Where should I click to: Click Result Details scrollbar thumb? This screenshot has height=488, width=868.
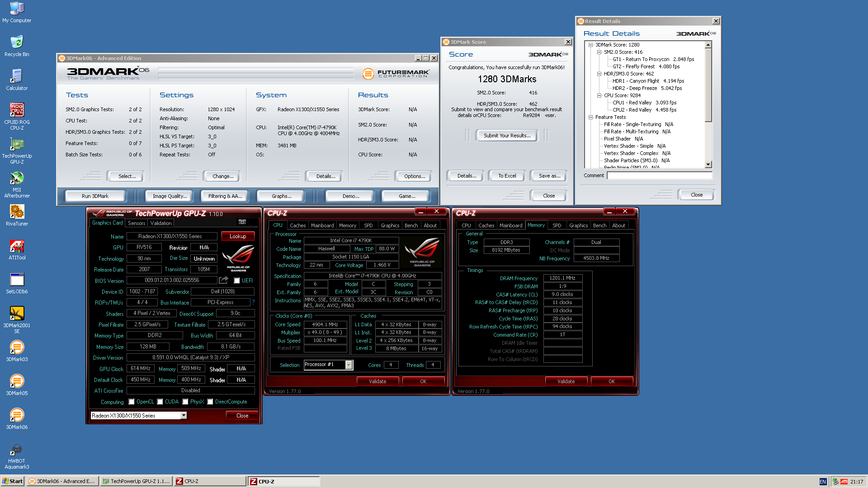tap(708, 85)
